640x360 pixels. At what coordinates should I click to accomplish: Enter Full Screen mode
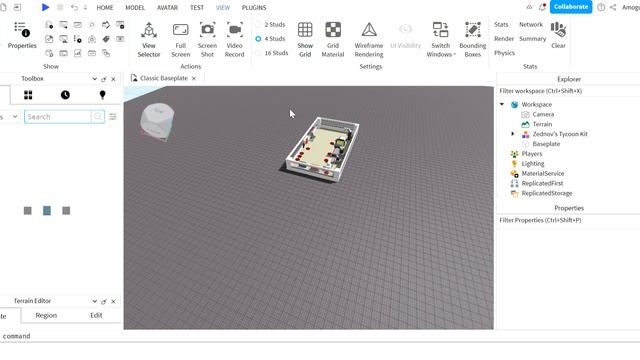pyautogui.click(x=180, y=40)
